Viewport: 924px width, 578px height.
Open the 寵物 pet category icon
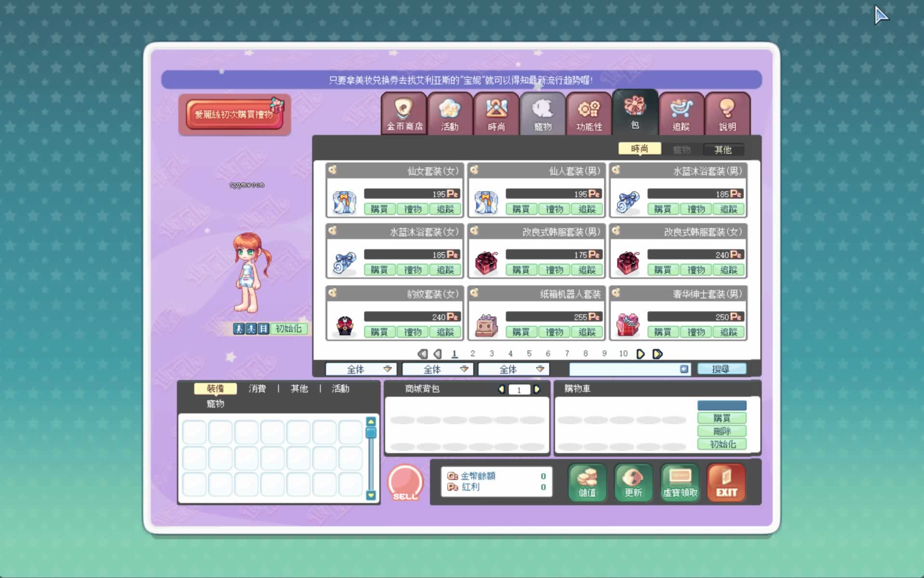pyautogui.click(x=542, y=114)
